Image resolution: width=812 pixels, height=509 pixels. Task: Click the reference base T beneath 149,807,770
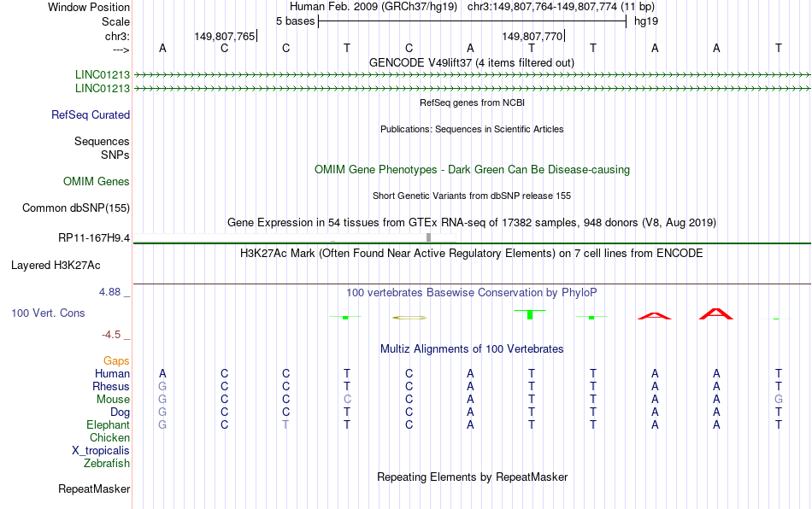click(532, 48)
